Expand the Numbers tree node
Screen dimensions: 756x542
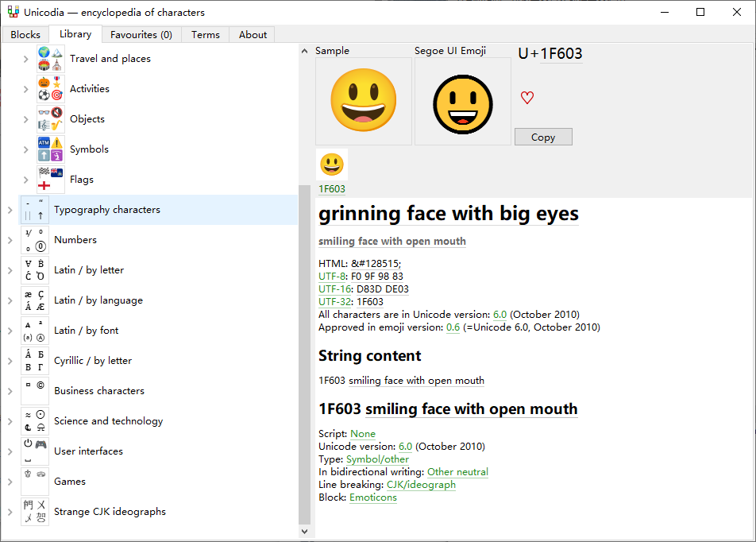pyautogui.click(x=10, y=240)
